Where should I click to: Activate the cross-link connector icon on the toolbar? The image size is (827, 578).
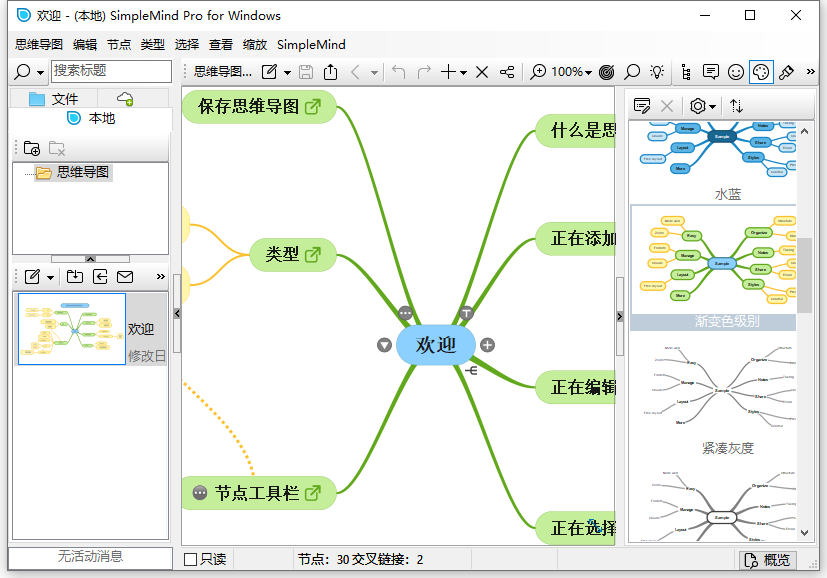pyautogui.click(x=506, y=72)
